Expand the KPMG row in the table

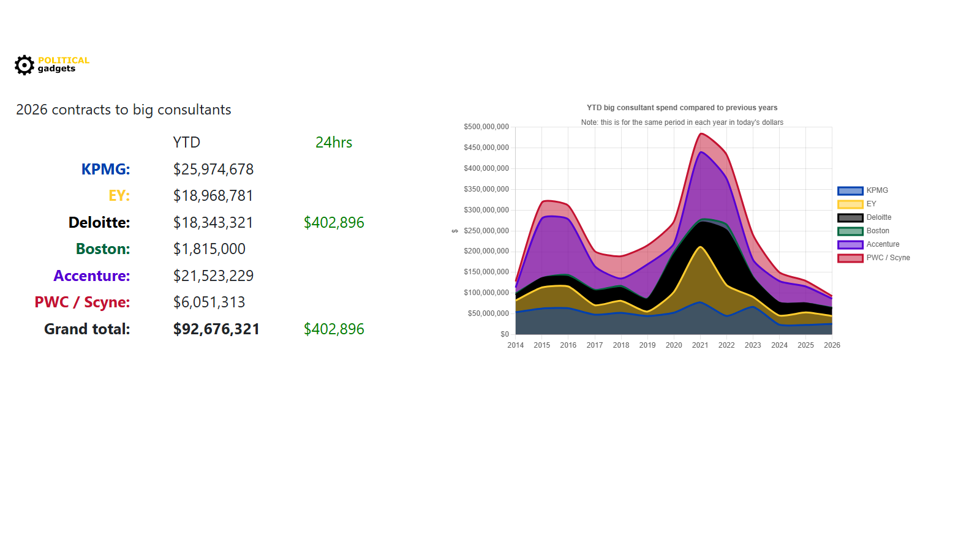pos(105,169)
